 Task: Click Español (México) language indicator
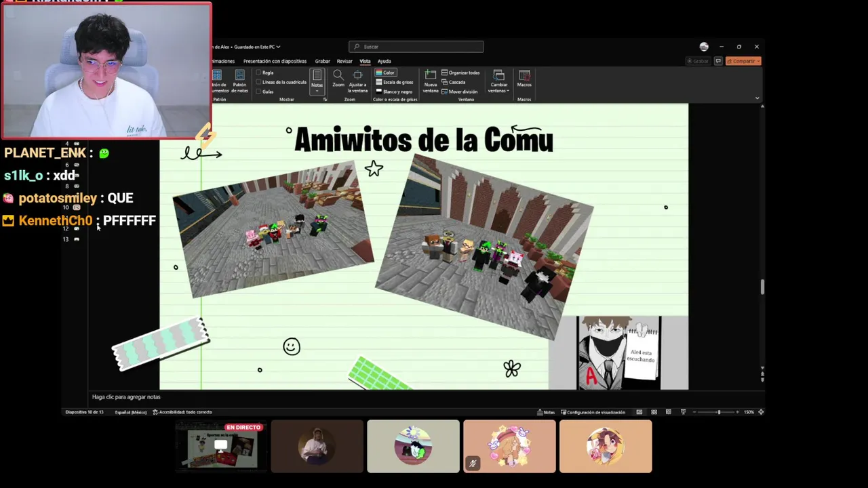[130, 412]
